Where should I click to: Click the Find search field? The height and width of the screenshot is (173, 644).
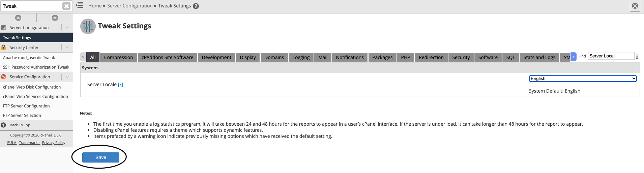point(611,56)
